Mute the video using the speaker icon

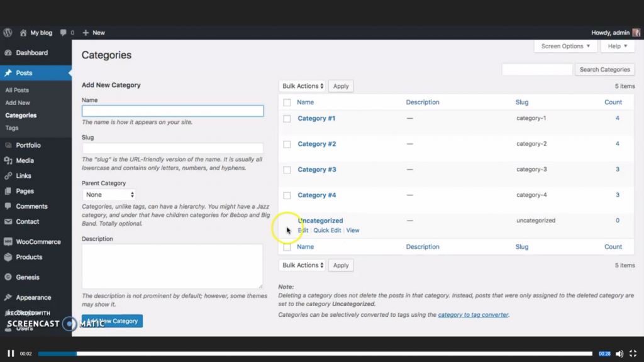pos(619,353)
